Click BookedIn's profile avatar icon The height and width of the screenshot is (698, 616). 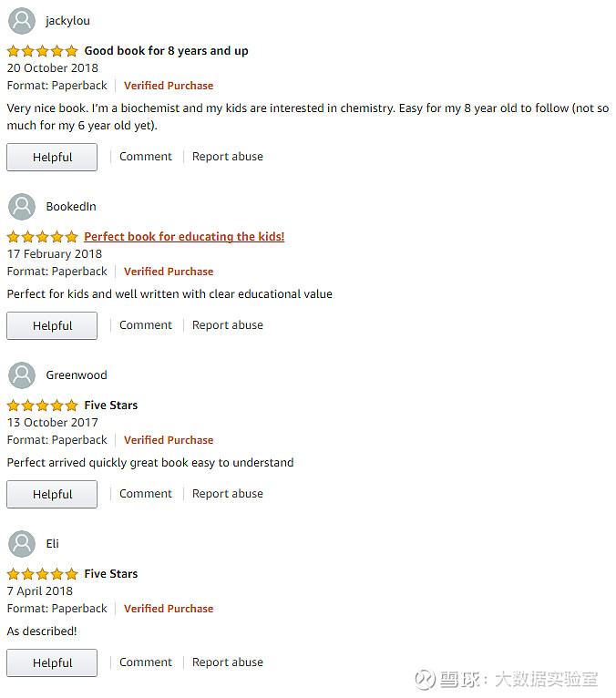22,207
